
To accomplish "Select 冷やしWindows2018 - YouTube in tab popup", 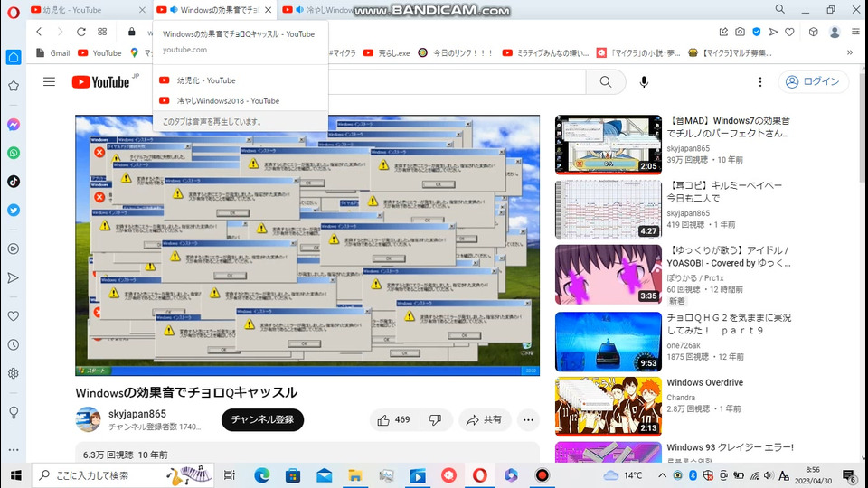I will [x=241, y=100].
